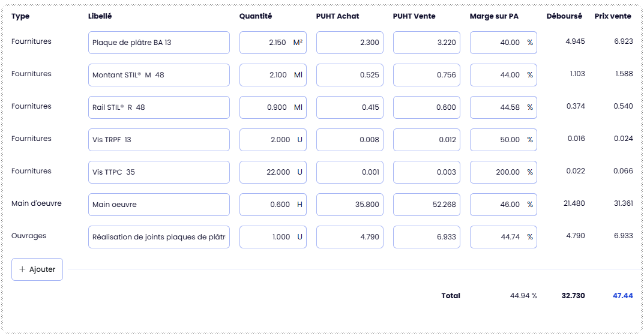Viewport: 644px width, 336px height.
Task: Edit the Vis TTPC 35 label field
Action: (x=158, y=172)
